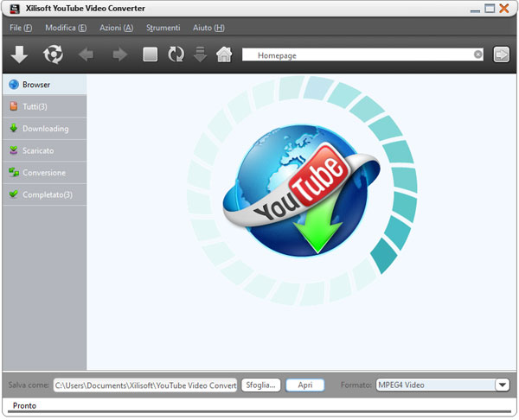Screen dimensions: 519x420
Task: Select the Tutti(3) list label
Action: [35, 106]
